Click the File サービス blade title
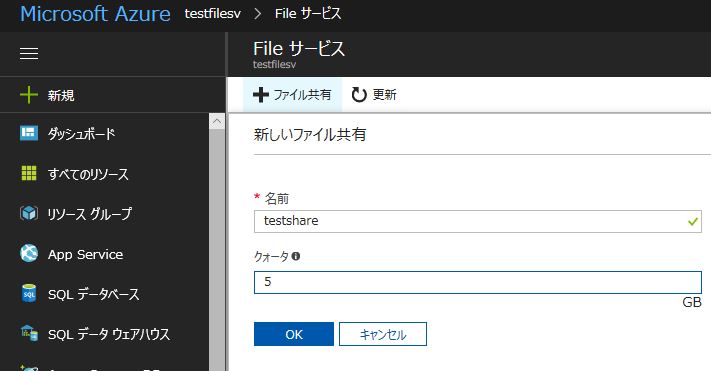 299,49
